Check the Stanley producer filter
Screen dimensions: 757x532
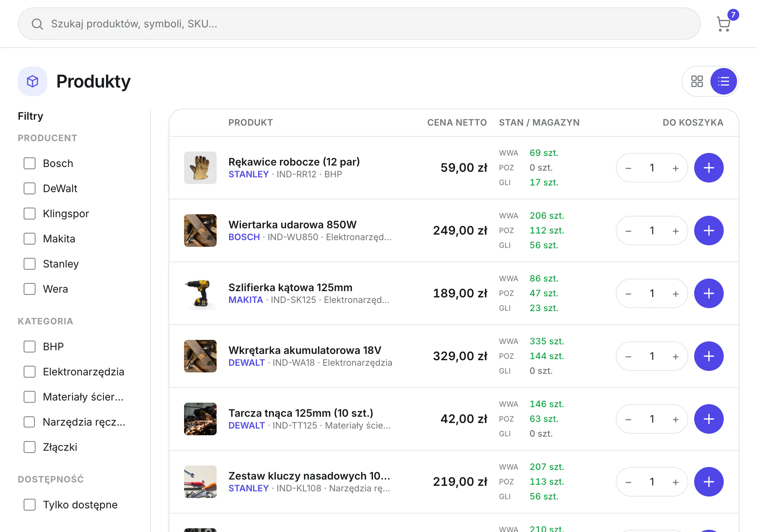30,264
